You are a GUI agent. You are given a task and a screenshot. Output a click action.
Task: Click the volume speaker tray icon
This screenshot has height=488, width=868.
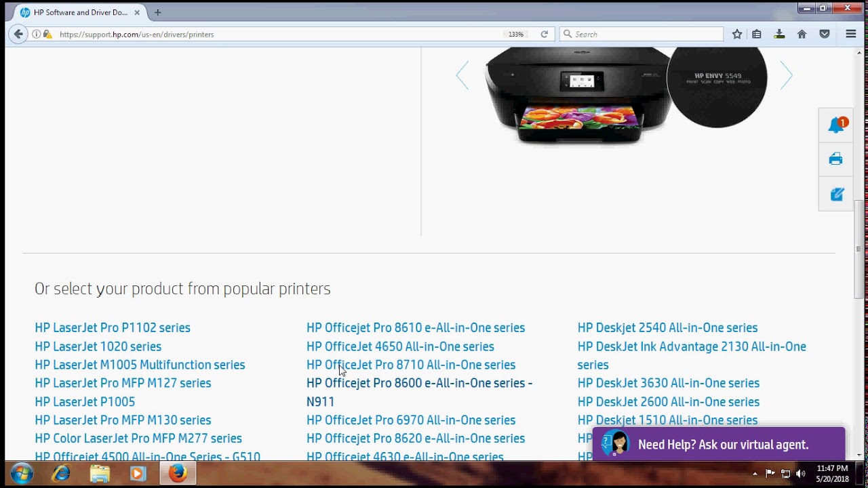(x=801, y=474)
